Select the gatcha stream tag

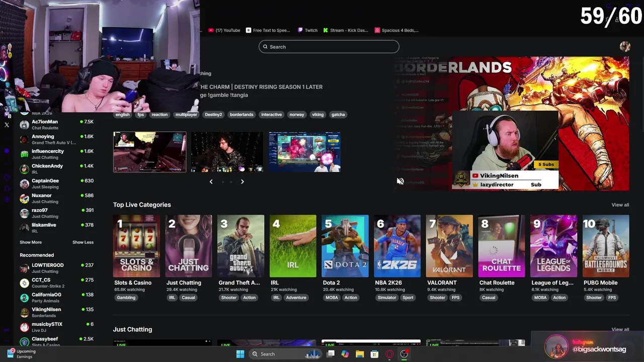(338, 115)
